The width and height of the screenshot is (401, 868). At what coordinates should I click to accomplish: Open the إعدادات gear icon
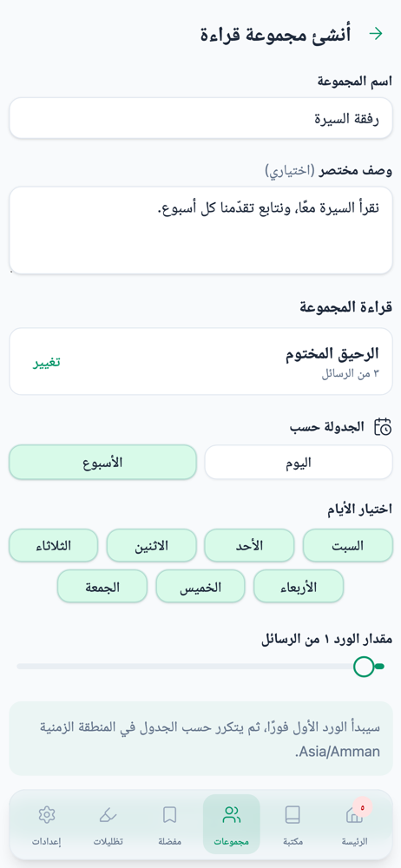[47, 815]
